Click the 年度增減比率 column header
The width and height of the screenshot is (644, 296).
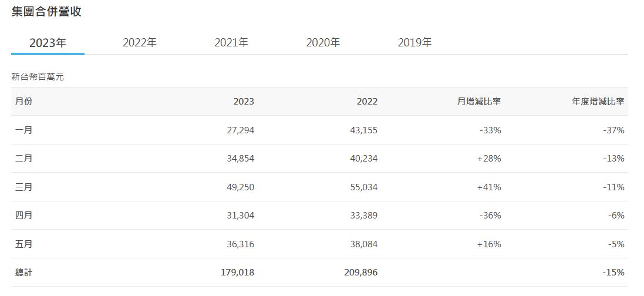(x=598, y=102)
